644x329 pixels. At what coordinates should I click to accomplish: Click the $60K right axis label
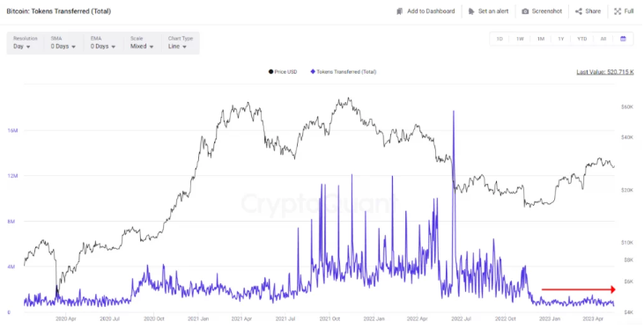pos(627,107)
